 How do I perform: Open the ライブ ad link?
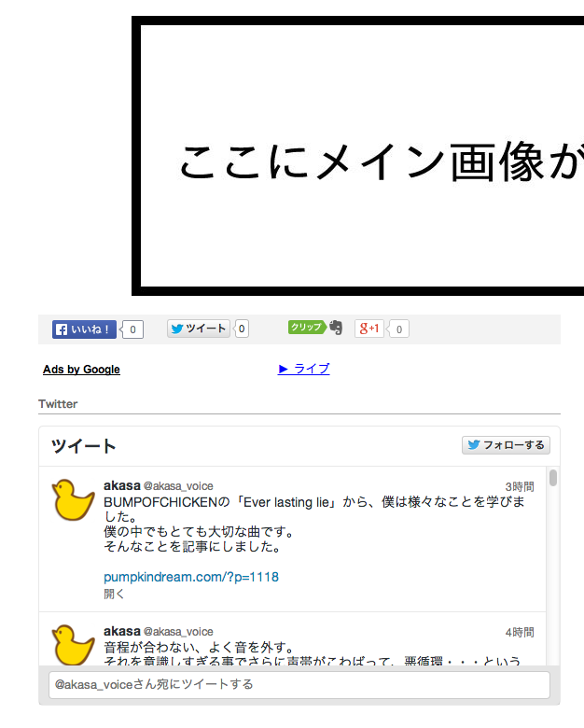tap(303, 369)
